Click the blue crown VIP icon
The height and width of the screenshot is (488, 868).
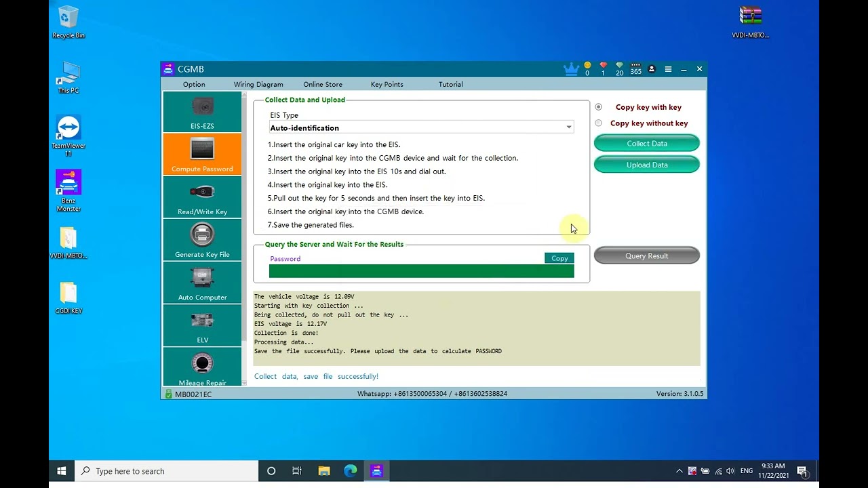pos(571,68)
